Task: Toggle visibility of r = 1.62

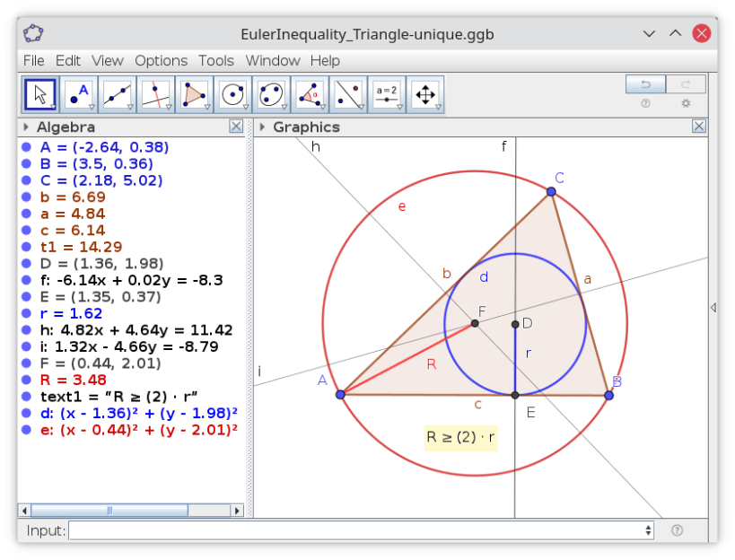Action: (x=26, y=313)
